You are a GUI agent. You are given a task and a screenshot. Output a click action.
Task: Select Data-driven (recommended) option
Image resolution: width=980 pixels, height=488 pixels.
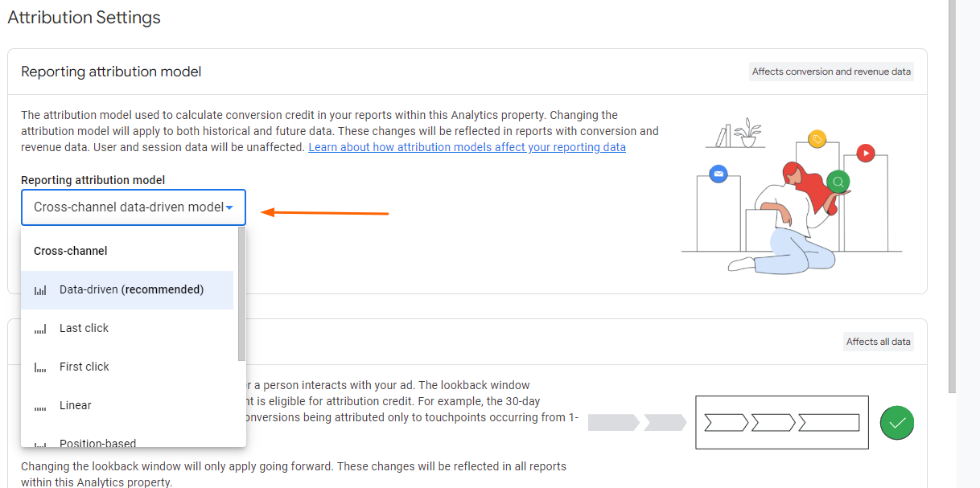(127, 289)
